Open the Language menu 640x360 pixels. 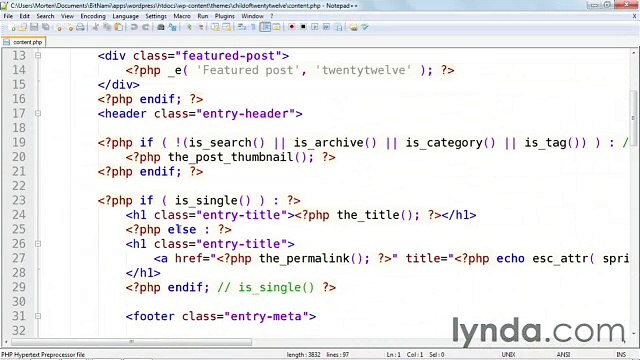pyautogui.click(x=125, y=16)
